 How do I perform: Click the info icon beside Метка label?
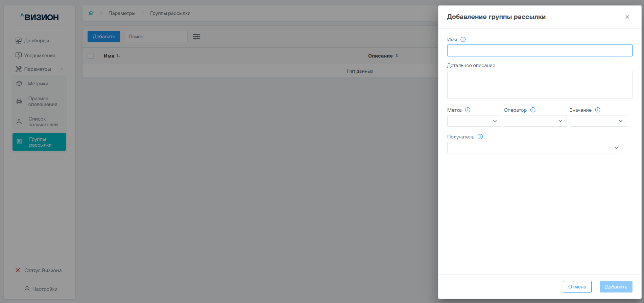[x=468, y=110]
